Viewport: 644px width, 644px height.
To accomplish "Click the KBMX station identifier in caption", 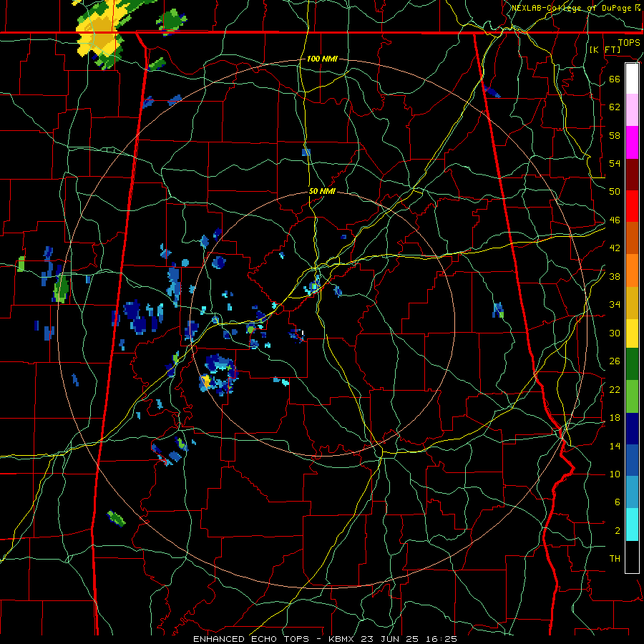I will (x=343, y=639).
